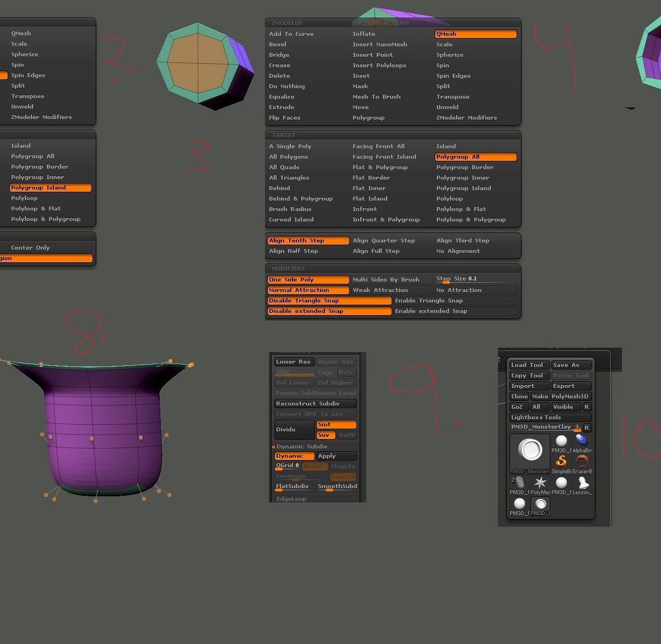Select Align Half Step option
The height and width of the screenshot is (644, 661).
pos(308,251)
